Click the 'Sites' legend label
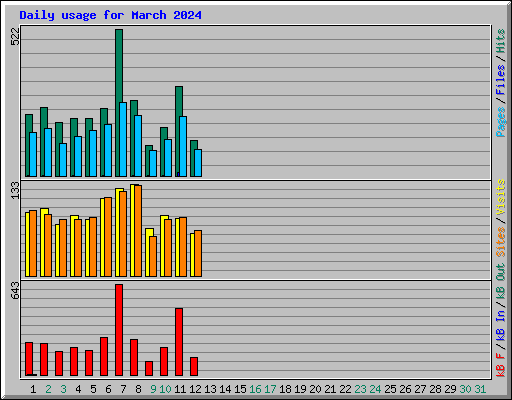 pyautogui.click(x=501, y=242)
